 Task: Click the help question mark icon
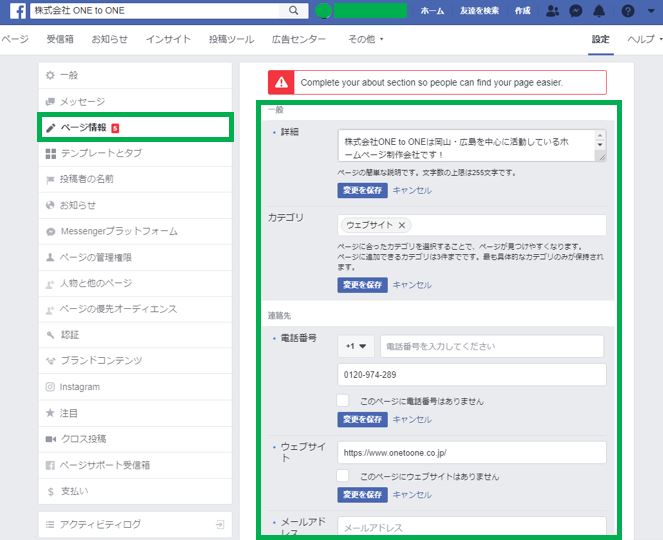pyautogui.click(x=628, y=11)
